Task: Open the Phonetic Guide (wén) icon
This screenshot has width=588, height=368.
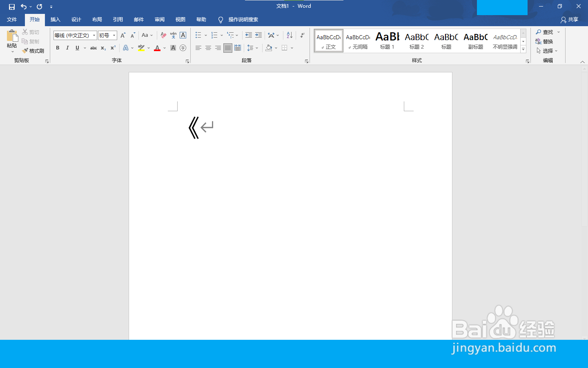Action: click(173, 35)
